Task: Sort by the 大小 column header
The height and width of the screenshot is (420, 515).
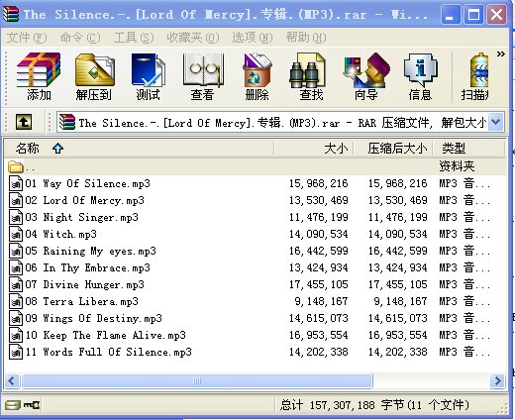Action: [314, 149]
